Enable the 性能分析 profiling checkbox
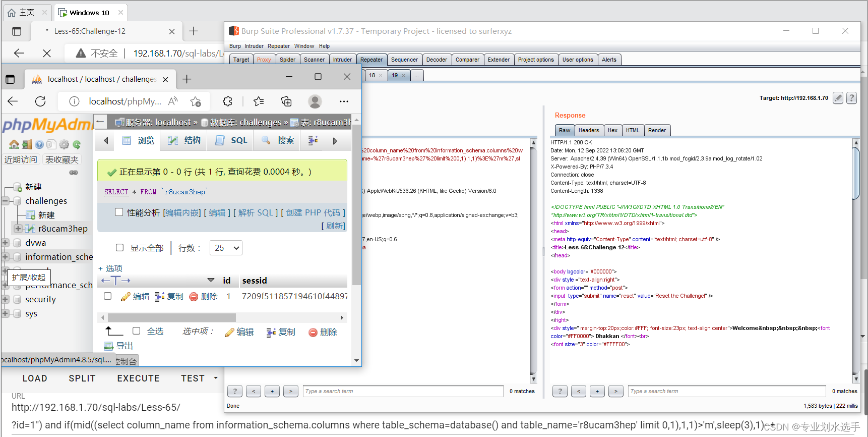The width and height of the screenshot is (868, 437). [x=119, y=212]
